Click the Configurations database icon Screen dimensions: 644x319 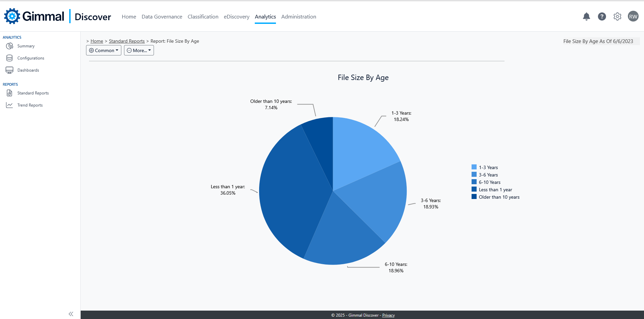[x=9, y=58]
